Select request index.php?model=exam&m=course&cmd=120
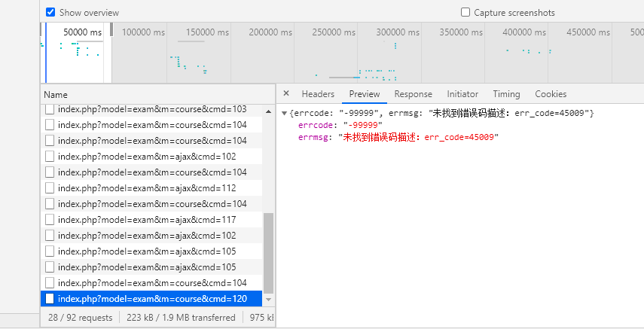This screenshot has width=644, height=329. coord(151,299)
